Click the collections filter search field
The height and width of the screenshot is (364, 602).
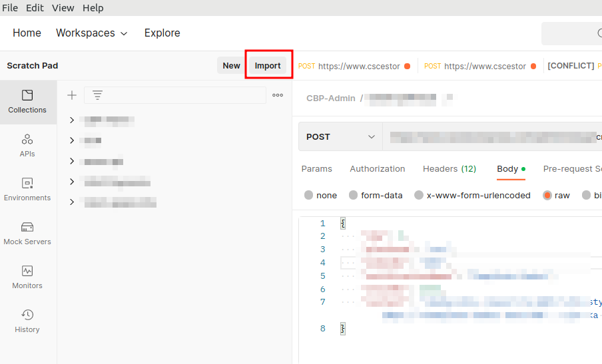(183, 95)
